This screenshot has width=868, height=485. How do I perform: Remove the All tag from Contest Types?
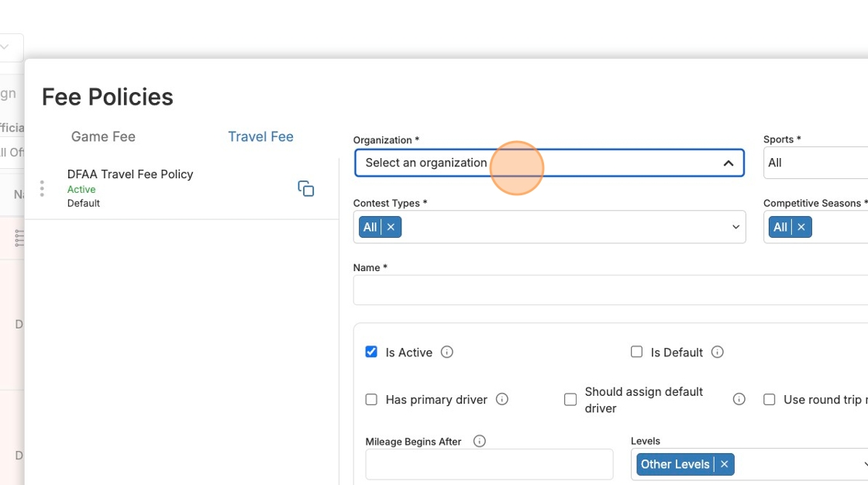coord(391,227)
